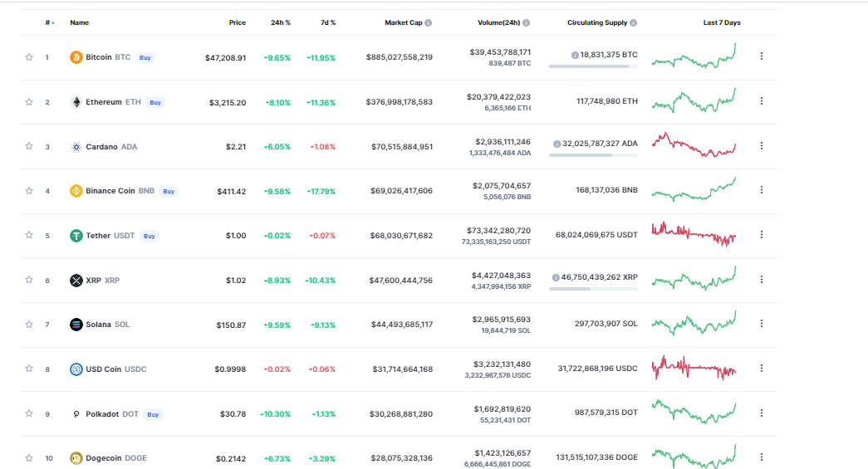Open Tether row three-dot menu

coord(761,234)
